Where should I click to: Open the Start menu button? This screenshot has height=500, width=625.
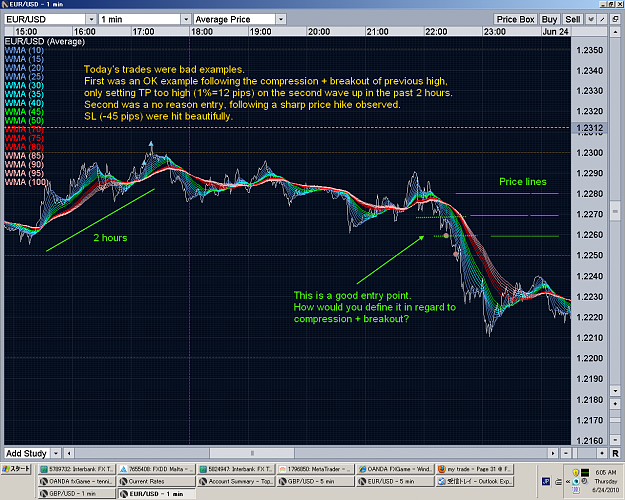(16, 469)
